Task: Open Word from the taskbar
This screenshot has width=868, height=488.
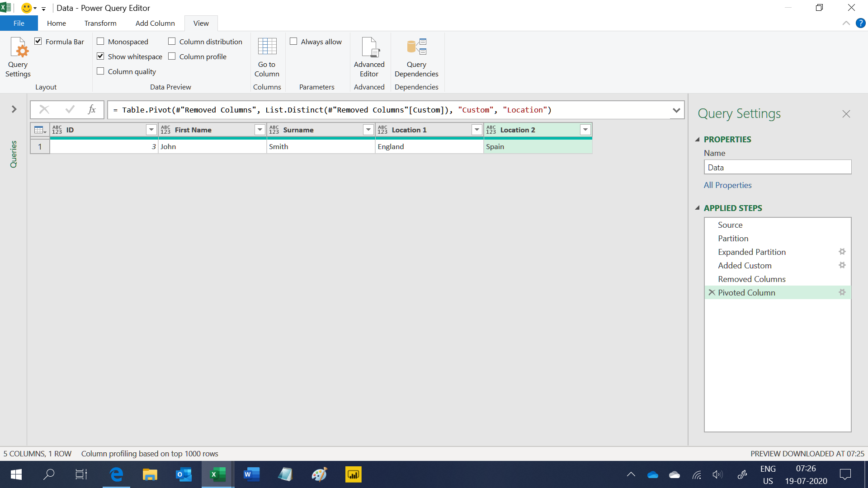Action: [x=251, y=474]
